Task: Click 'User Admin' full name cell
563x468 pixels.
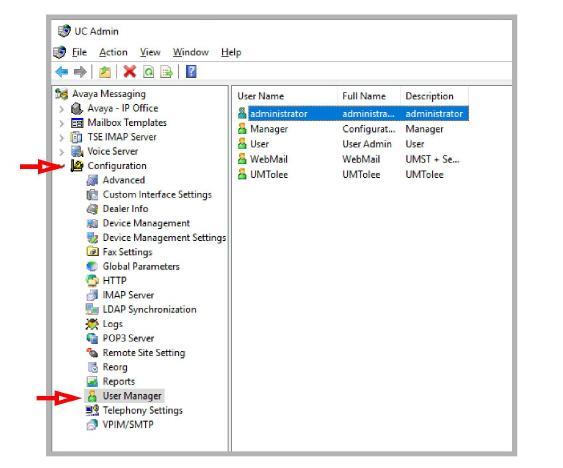Action: [x=367, y=144]
